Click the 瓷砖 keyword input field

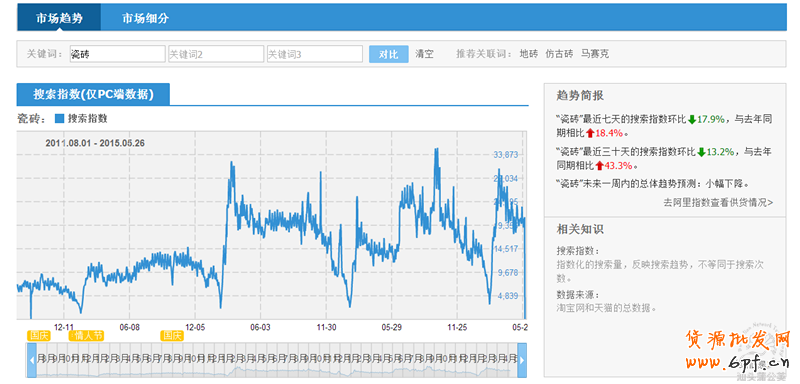pyautogui.click(x=117, y=54)
